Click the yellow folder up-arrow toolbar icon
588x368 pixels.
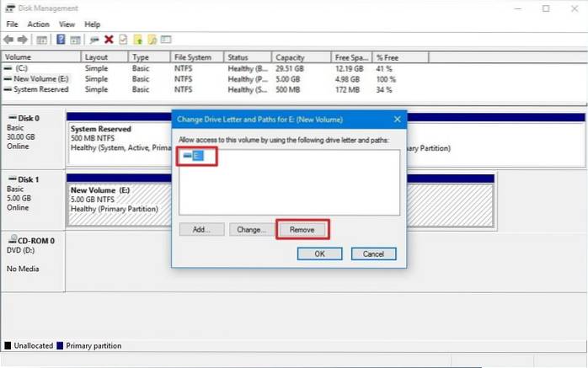(137, 40)
